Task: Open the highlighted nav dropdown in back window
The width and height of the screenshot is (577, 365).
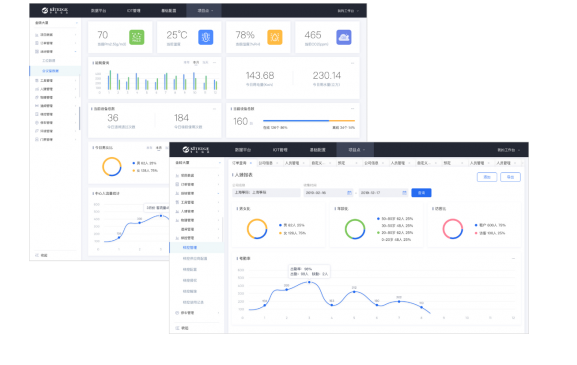Action: (205, 11)
